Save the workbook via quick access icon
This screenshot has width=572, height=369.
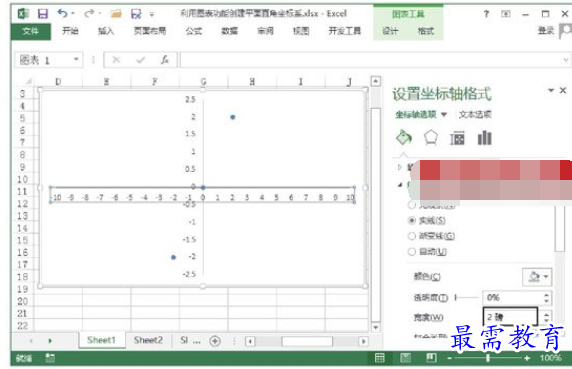[43, 14]
